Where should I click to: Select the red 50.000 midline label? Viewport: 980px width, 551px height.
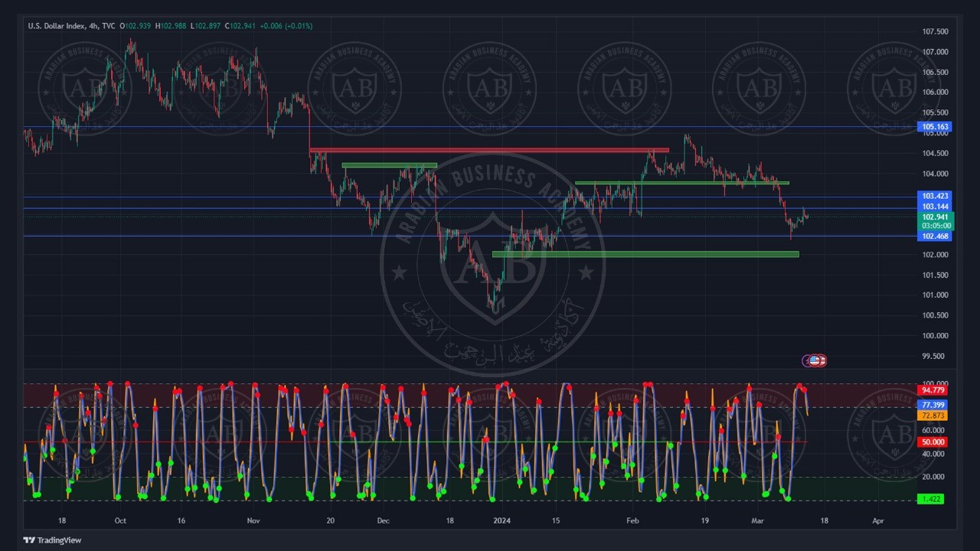coord(932,442)
